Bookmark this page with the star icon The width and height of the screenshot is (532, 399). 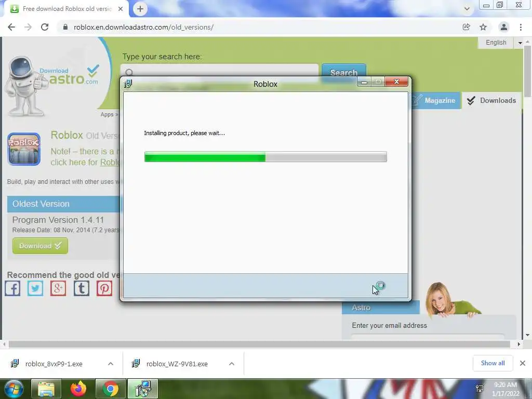point(483,27)
